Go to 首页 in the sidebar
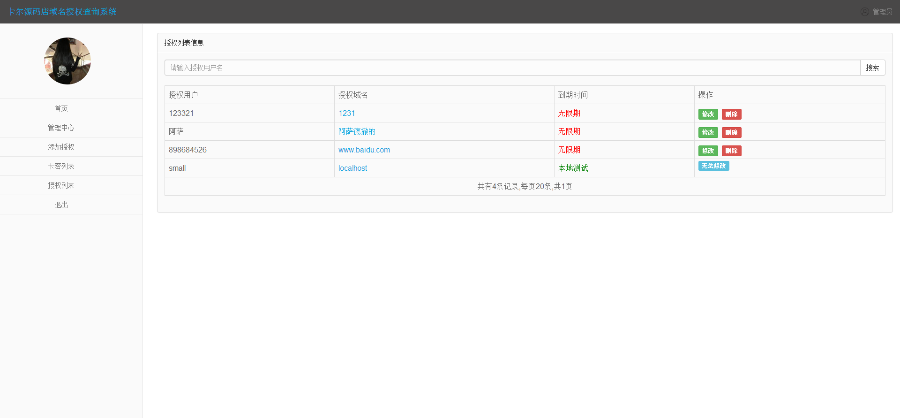 tap(61, 109)
